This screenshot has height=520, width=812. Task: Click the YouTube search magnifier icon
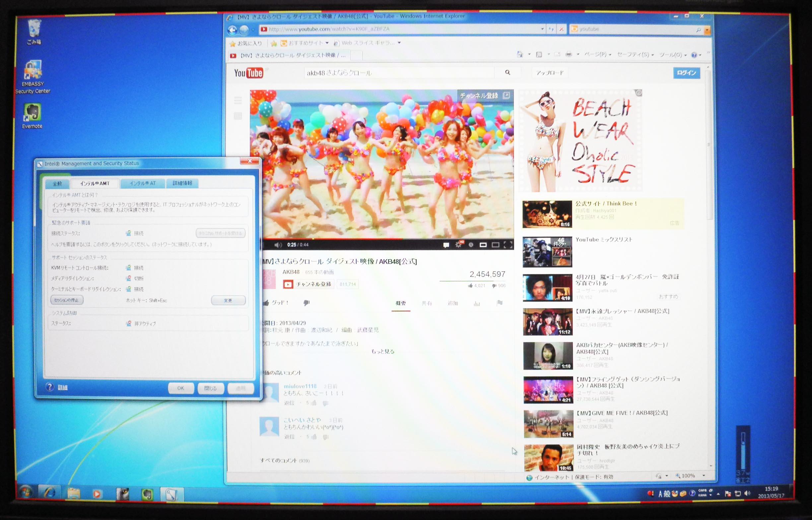[507, 73]
